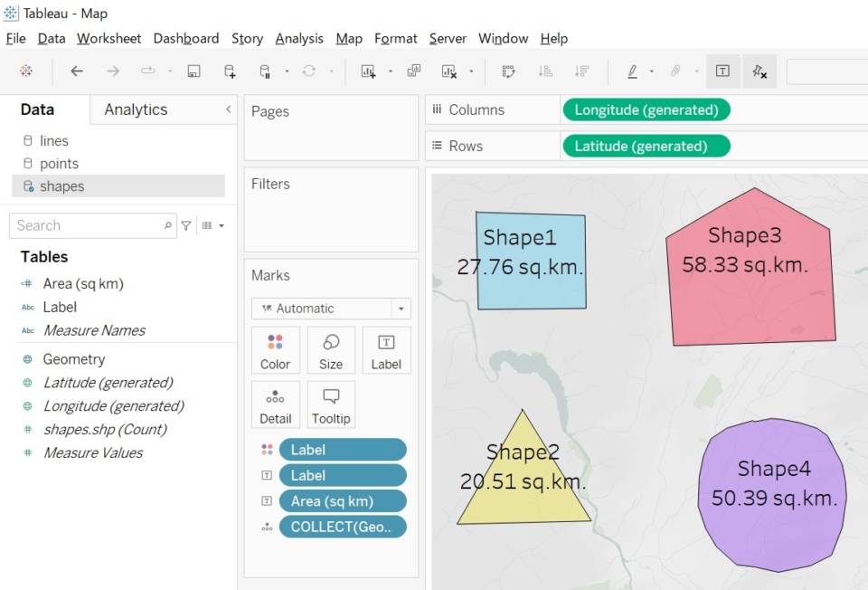Screen dimensions: 868x590
Task: Click the COLLECT(Geo.. pill in Marks
Action: click(343, 527)
